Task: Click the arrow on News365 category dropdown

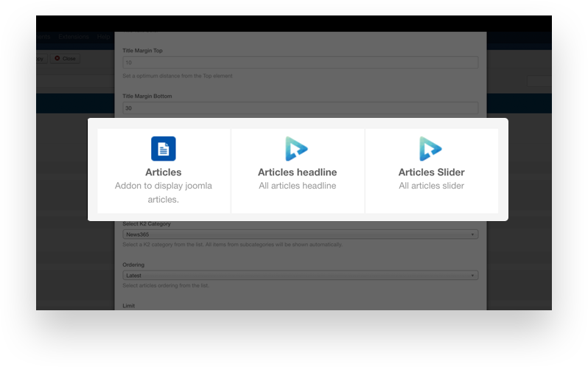Action: coord(472,234)
